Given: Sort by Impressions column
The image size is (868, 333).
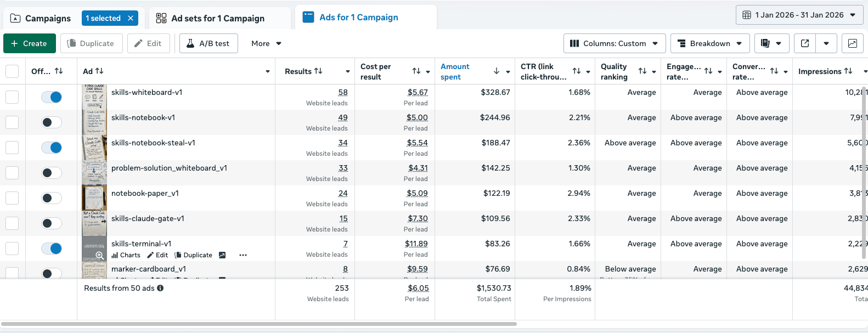Looking at the screenshot, I should 848,71.
